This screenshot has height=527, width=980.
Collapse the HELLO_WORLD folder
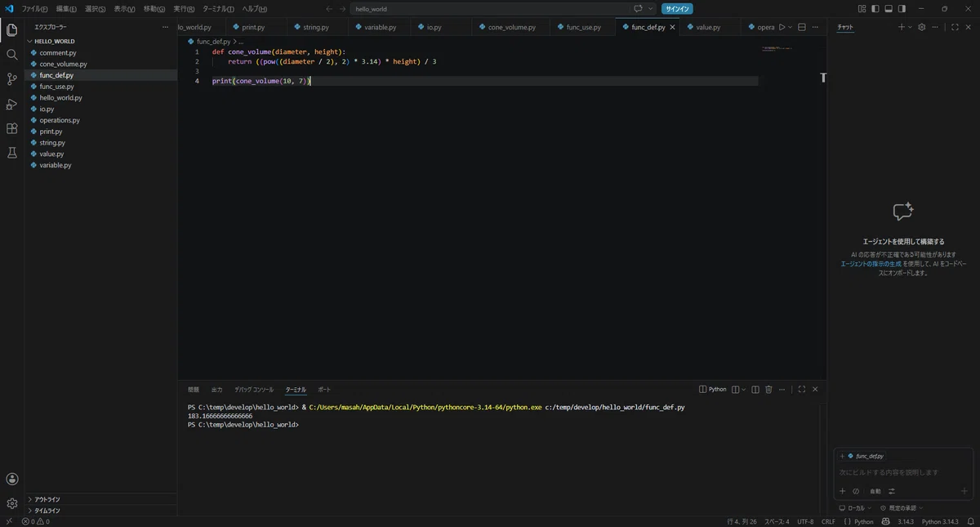(x=54, y=41)
